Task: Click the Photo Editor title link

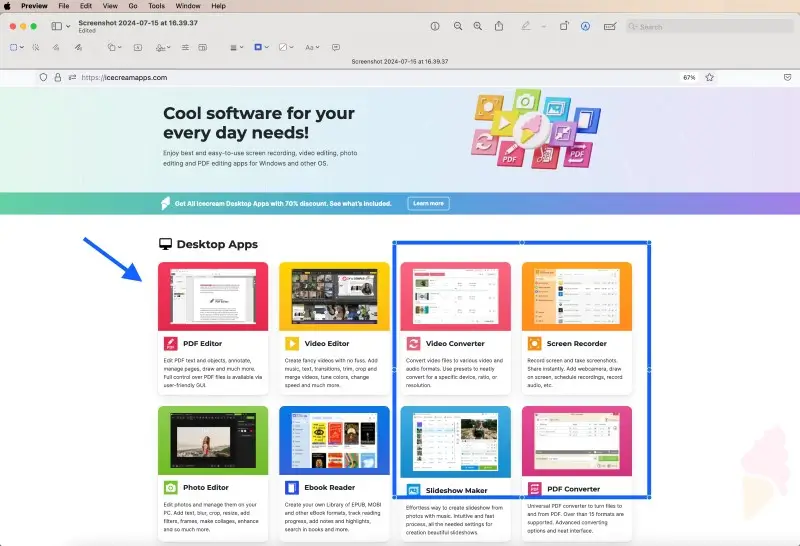Action: (206, 487)
